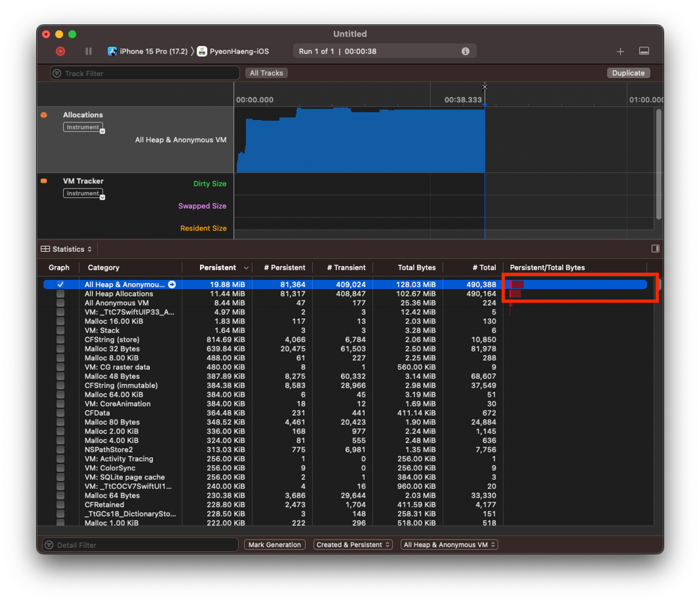The image size is (700, 602).
Task: Open the track filter options icon
Action: coord(57,73)
